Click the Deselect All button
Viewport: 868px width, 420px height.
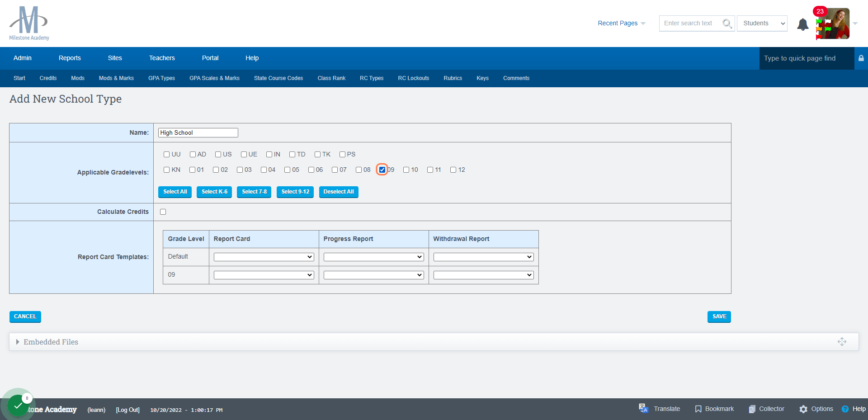pos(339,192)
